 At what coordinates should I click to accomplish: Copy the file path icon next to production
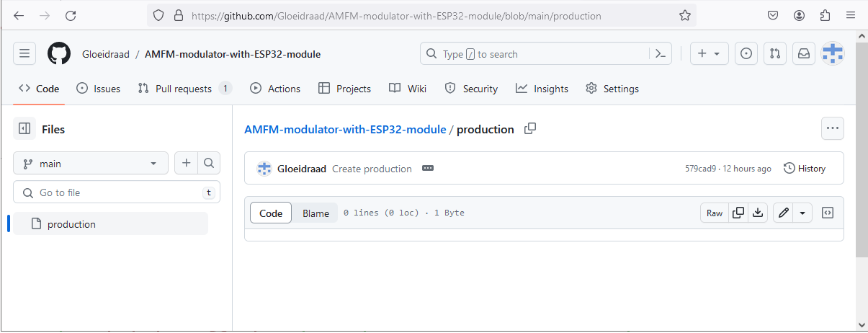tap(530, 129)
